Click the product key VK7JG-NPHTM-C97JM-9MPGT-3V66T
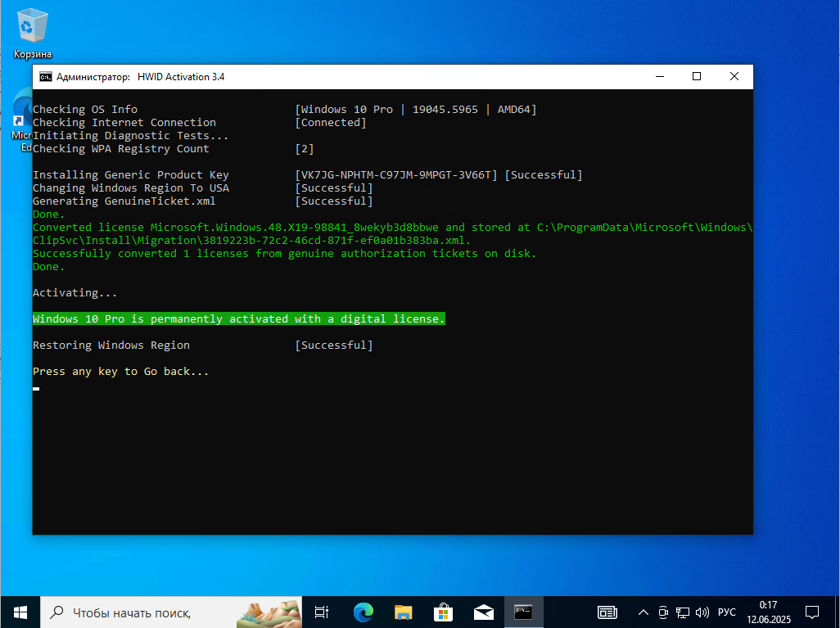 [396, 175]
